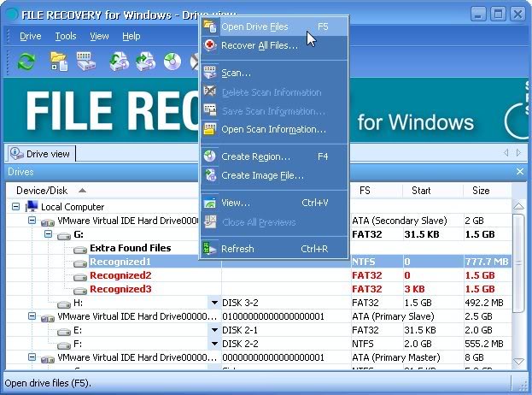The image size is (532, 395).
Task: Open the dropdown arrow in H: row
Action: pos(214,303)
